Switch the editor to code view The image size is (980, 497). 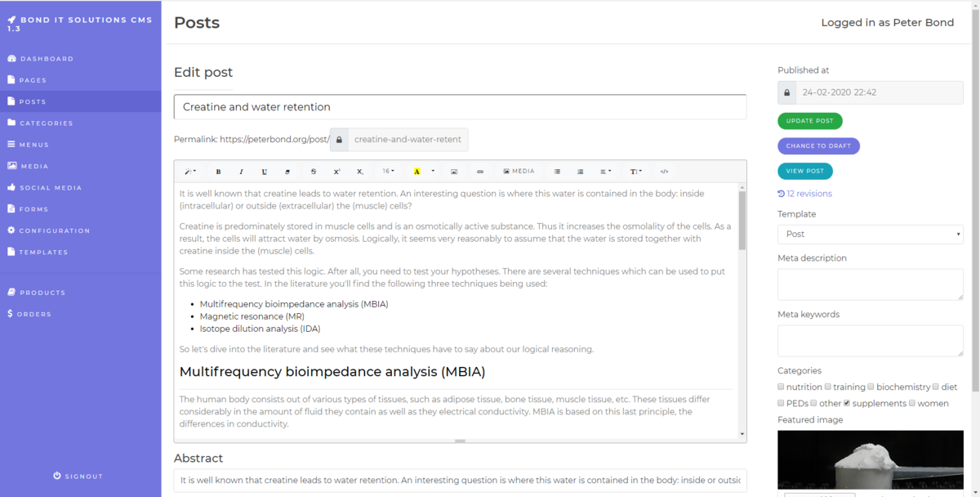click(664, 172)
